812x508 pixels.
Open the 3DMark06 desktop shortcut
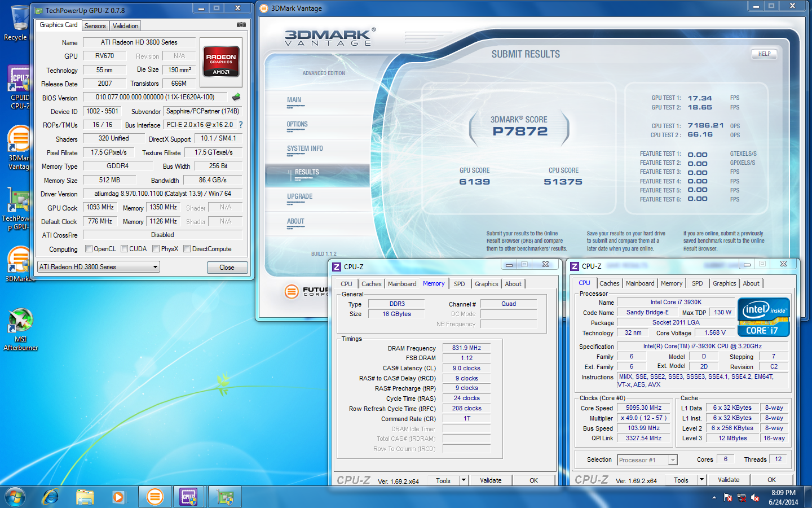coord(19,264)
